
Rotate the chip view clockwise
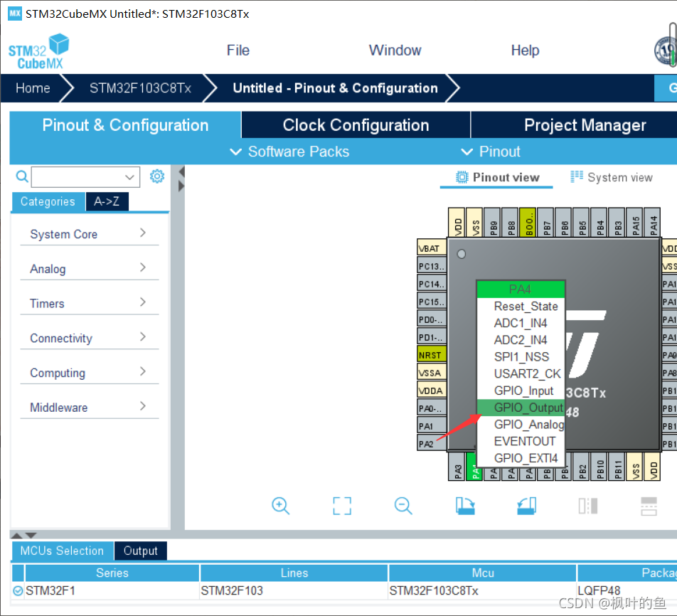click(x=465, y=506)
